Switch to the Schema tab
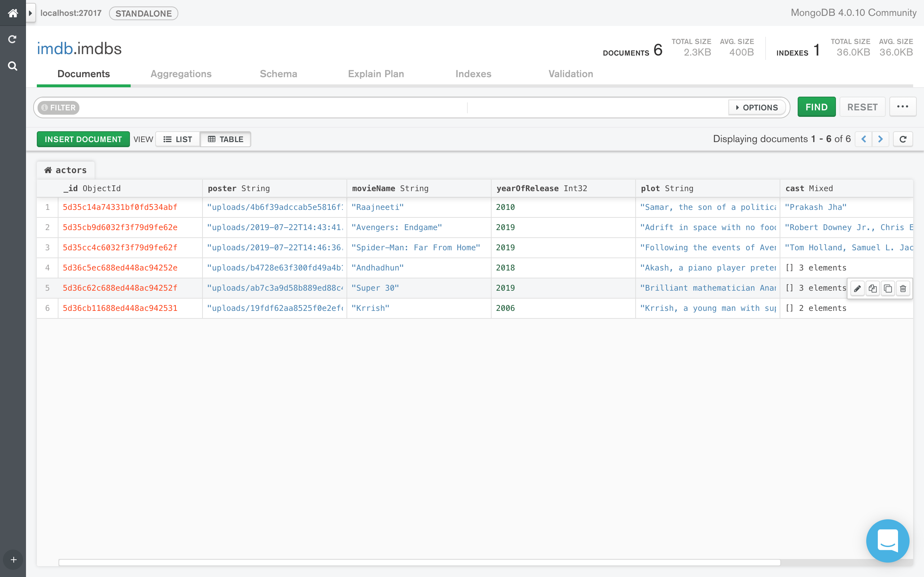Image resolution: width=924 pixels, height=577 pixels. pyautogui.click(x=278, y=74)
